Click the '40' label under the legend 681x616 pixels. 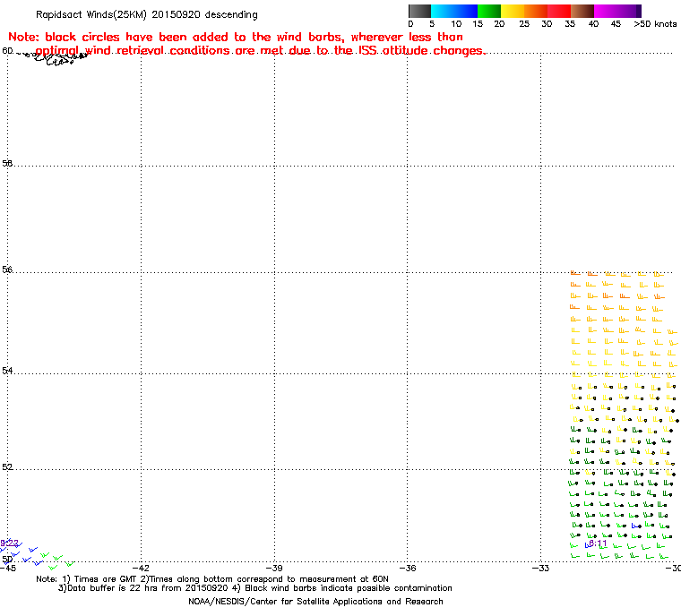(x=593, y=24)
